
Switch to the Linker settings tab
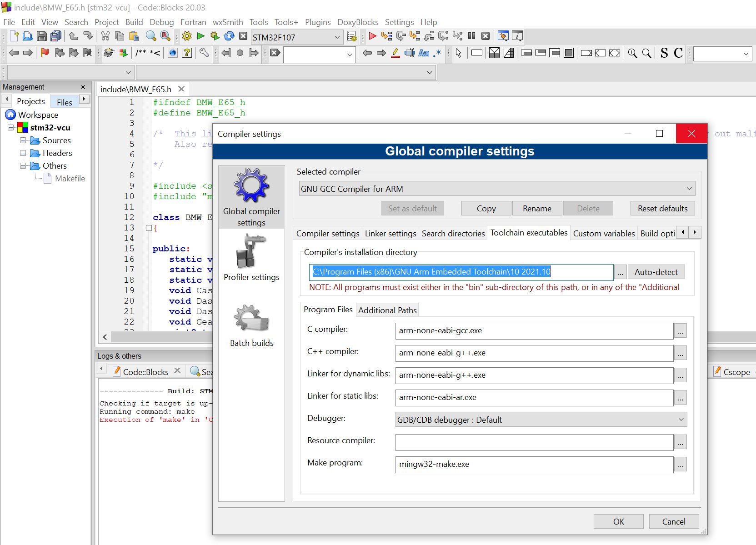point(391,233)
